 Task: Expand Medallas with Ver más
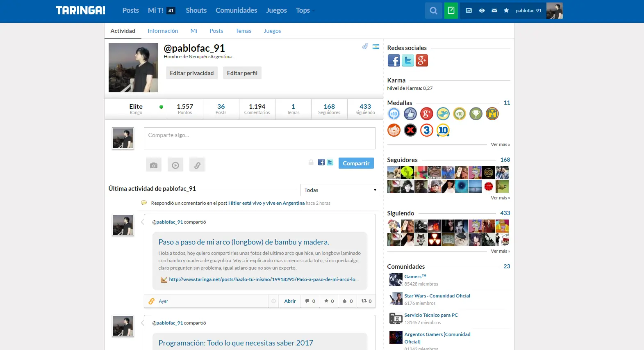click(501, 144)
